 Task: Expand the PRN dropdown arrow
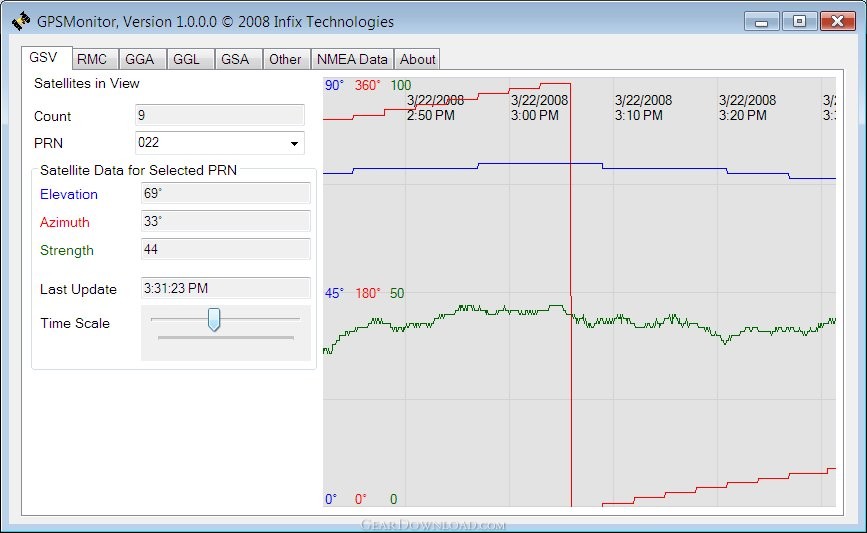click(294, 144)
